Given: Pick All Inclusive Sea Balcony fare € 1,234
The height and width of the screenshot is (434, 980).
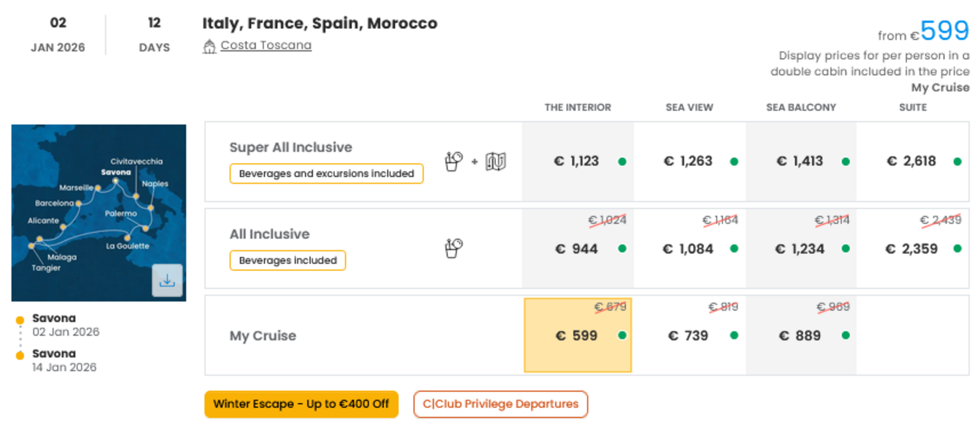Looking at the screenshot, I should tap(801, 248).
